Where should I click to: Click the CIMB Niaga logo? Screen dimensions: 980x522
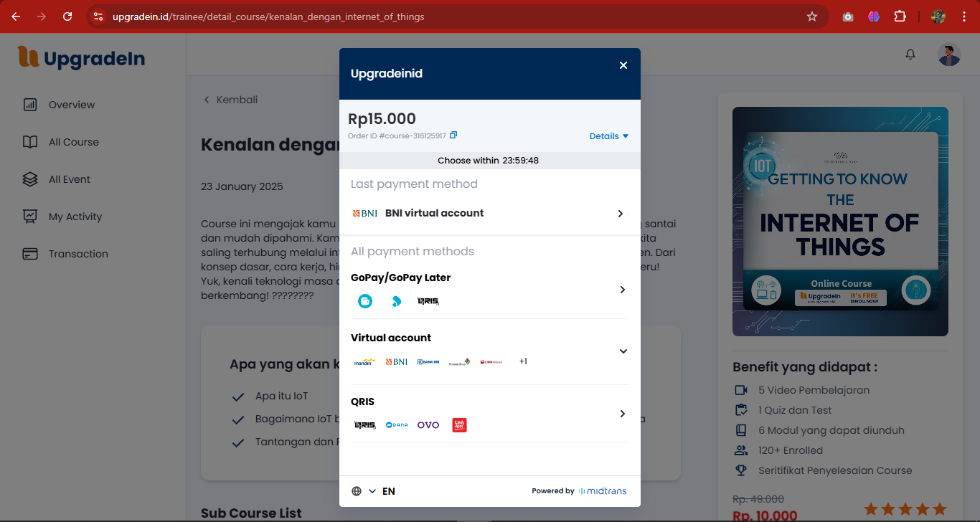pyautogui.click(x=491, y=362)
